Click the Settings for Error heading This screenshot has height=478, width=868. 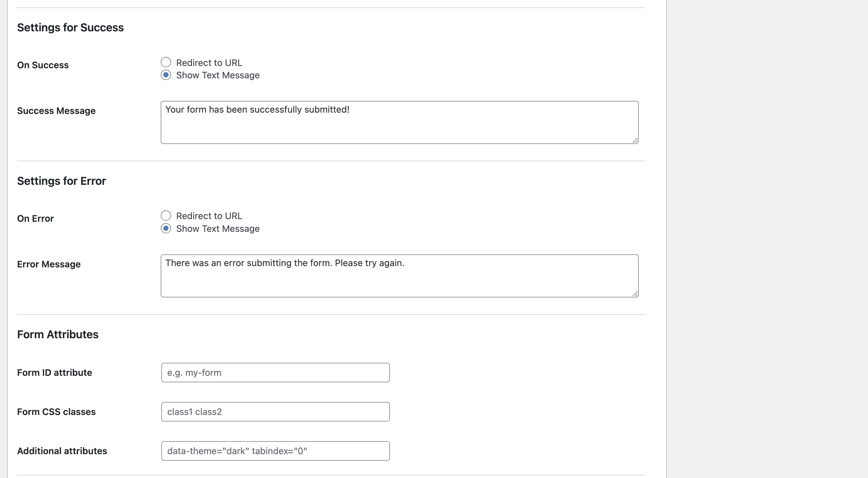pyautogui.click(x=61, y=181)
